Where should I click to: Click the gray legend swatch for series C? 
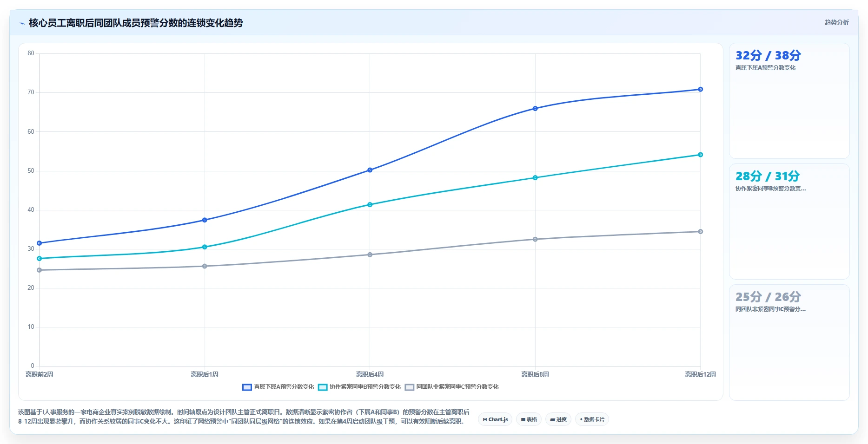pos(409,387)
